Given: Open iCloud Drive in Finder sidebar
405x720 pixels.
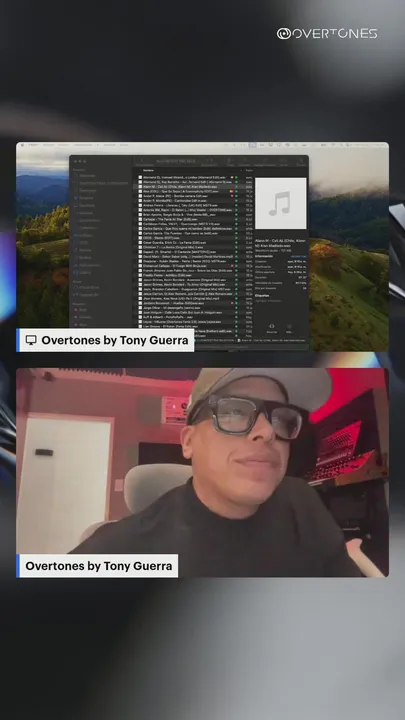Looking at the screenshot, I should click(x=85, y=287).
